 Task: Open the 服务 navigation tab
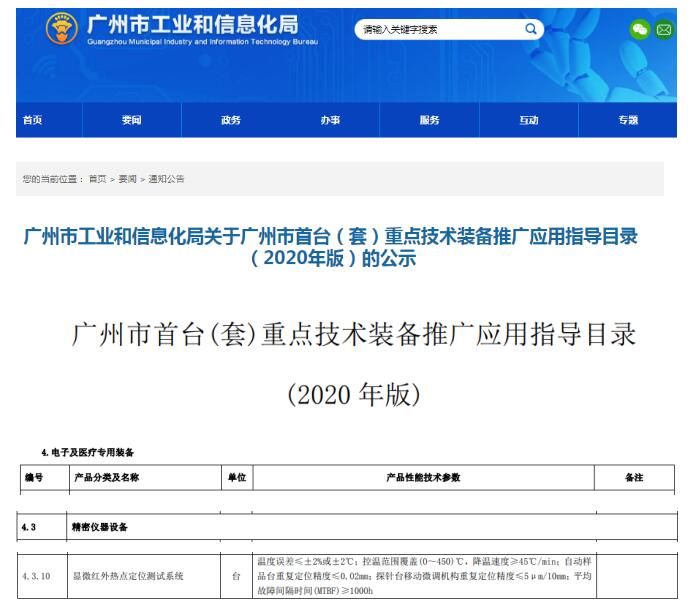(429, 120)
